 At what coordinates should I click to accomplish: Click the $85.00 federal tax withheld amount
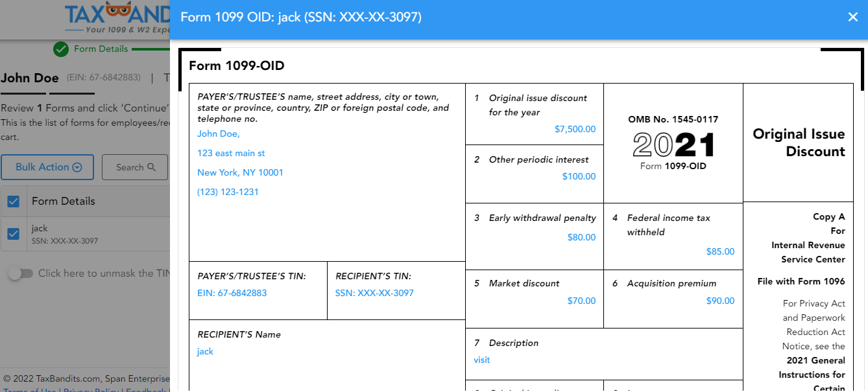click(x=720, y=251)
